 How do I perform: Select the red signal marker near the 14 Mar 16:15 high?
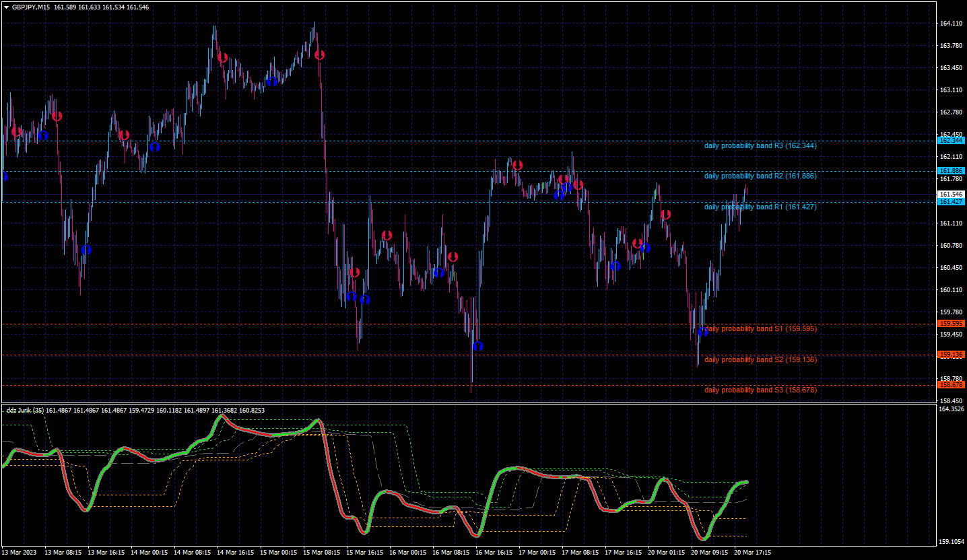click(222, 57)
